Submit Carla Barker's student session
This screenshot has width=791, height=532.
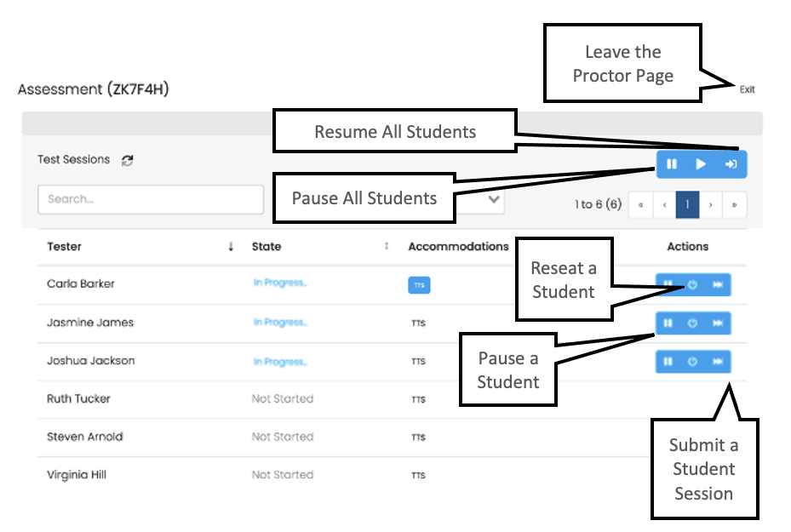tap(718, 285)
